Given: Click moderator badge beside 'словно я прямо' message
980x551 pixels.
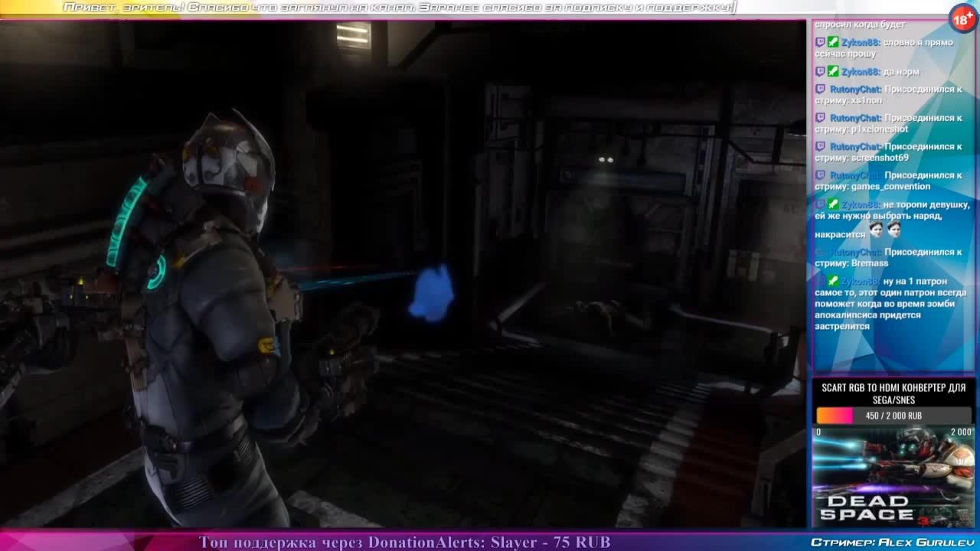Looking at the screenshot, I should 833,43.
